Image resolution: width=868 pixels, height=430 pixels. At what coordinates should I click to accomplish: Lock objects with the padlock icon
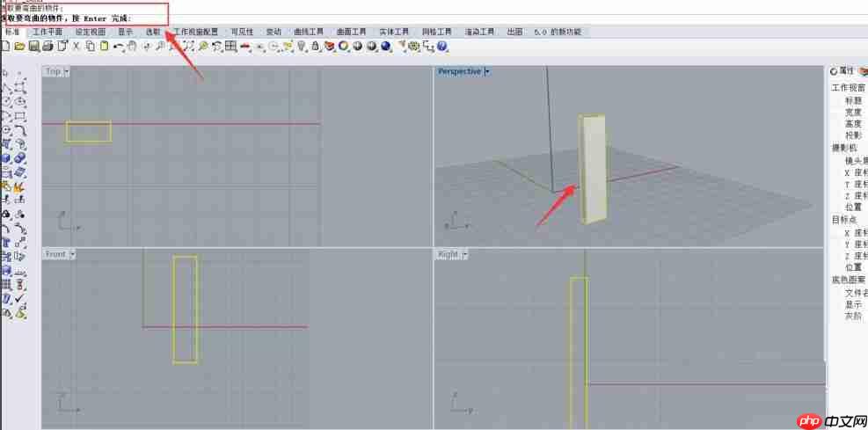click(316, 46)
